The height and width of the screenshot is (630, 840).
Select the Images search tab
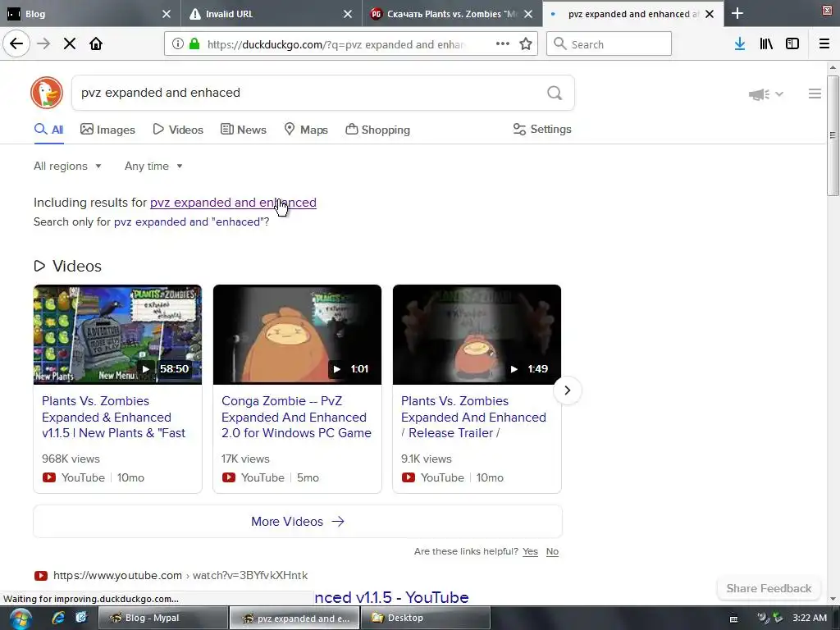pos(107,130)
